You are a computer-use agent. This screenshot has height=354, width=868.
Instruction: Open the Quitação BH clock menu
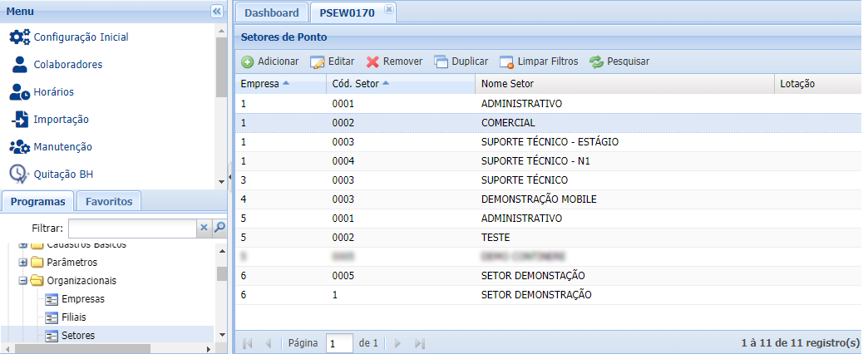coord(19,174)
